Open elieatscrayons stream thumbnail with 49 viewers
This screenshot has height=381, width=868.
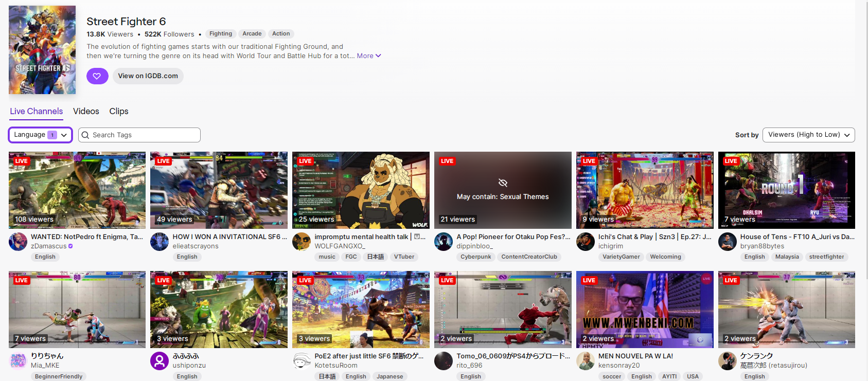(219, 190)
